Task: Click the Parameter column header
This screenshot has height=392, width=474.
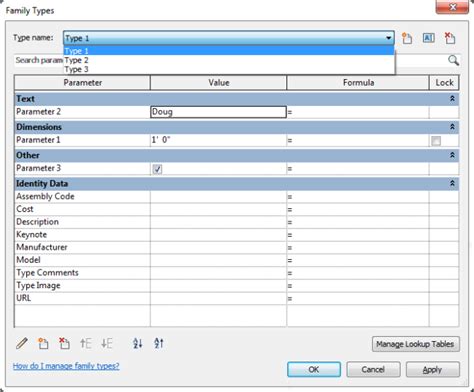Action: click(x=82, y=83)
